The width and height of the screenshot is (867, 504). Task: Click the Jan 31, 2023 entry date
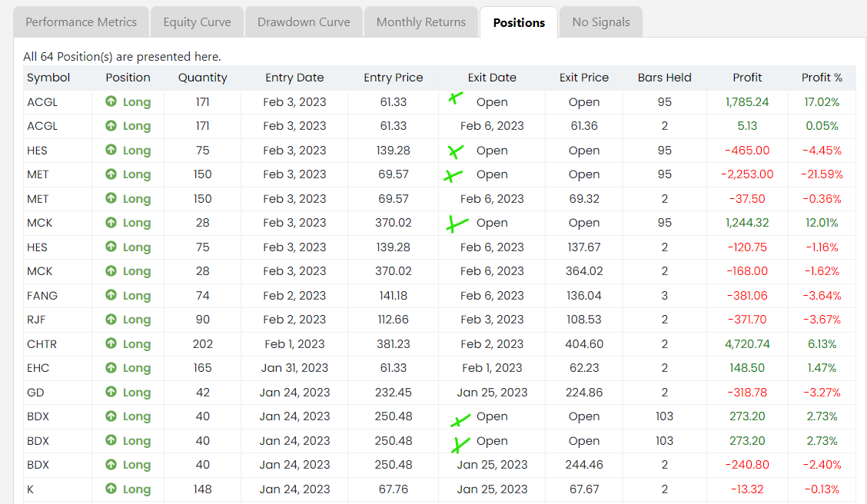(x=294, y=368)
